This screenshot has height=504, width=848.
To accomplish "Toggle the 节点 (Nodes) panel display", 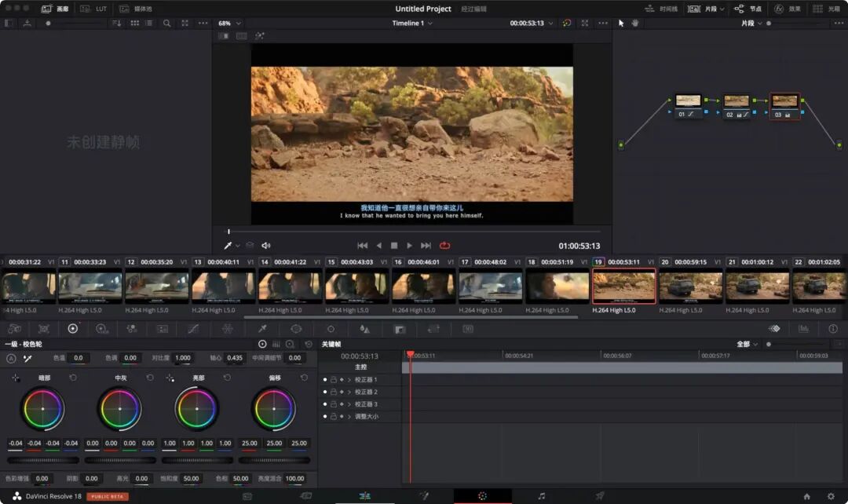I will click(x=747, y=9).
